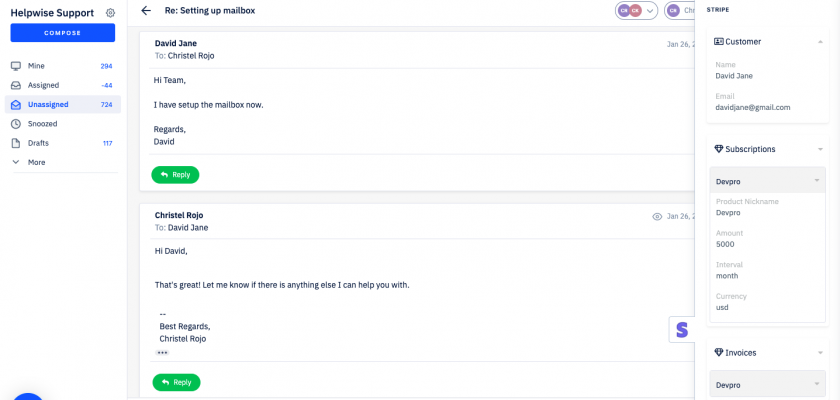Collapse the Customer section

tap(820, 42)
